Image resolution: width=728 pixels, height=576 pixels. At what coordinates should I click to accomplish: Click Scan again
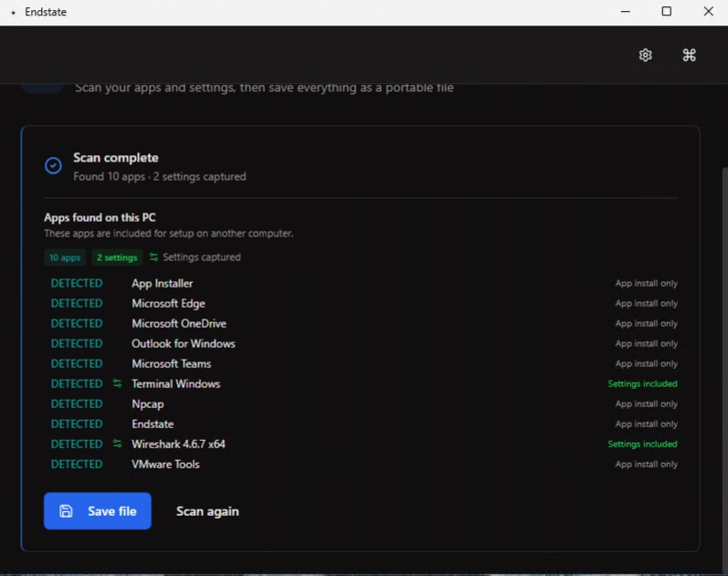coord(207,511)
